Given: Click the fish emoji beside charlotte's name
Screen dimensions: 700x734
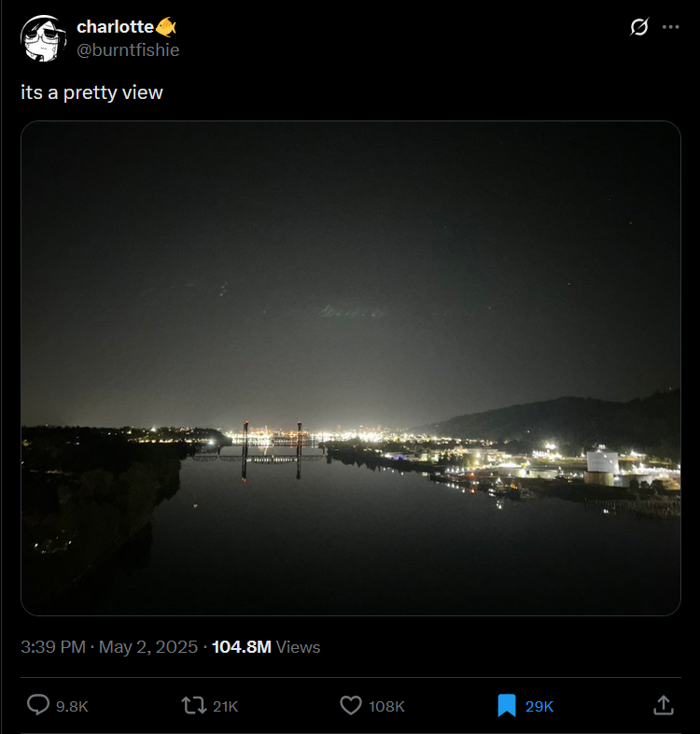Looking at the screenshot, I should tap(166, 27).
